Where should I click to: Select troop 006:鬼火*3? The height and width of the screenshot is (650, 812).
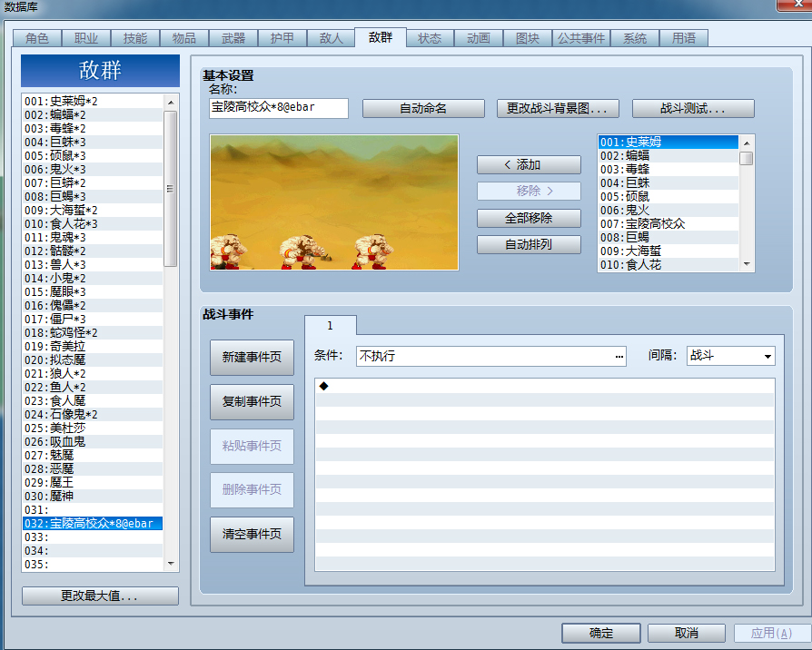93,169
